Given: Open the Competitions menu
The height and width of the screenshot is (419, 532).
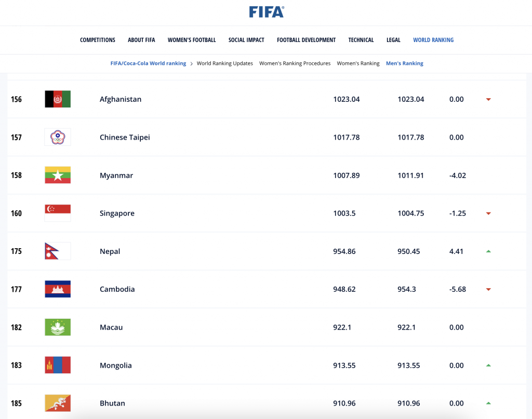Looking at the screenshot, I should click(98, 40).
